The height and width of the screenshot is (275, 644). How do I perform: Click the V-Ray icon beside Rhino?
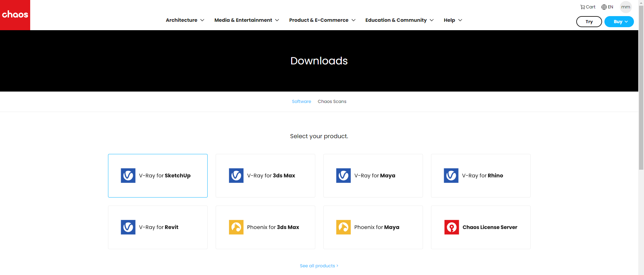point(451,175)
